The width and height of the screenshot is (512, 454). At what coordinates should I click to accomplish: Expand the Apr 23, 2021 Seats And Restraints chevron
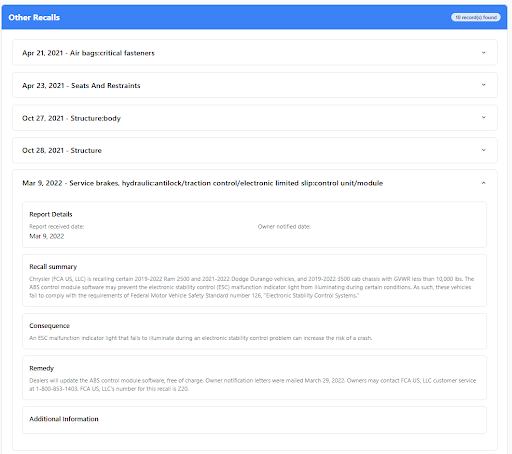(483, 85)
